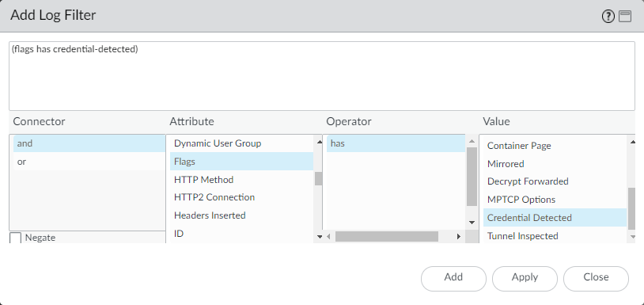Choose HTTP Method attribute
This screenshot has width=644, height=305.
click(x=241, y=180)
